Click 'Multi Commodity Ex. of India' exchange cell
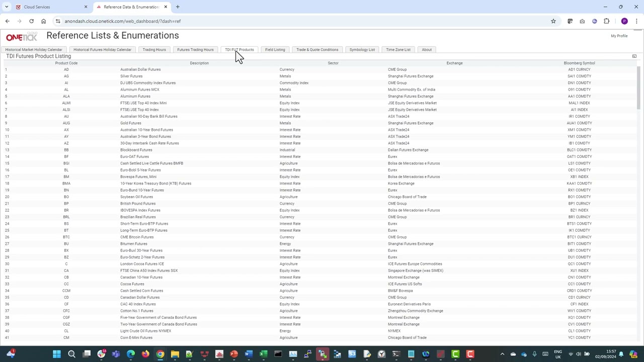 tap(412, 89)
